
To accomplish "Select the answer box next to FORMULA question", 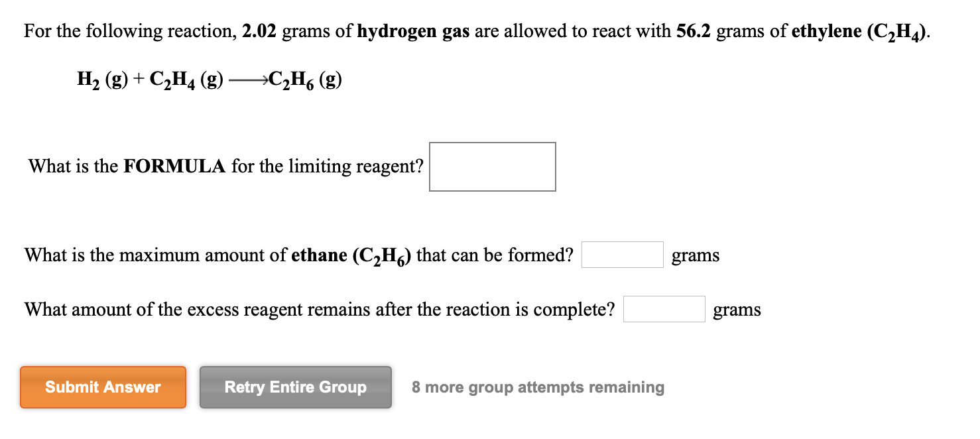I will click(492, 166).
